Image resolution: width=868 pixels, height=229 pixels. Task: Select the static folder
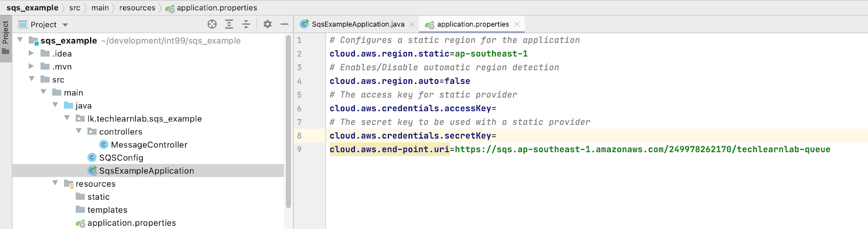click(98, 197)
